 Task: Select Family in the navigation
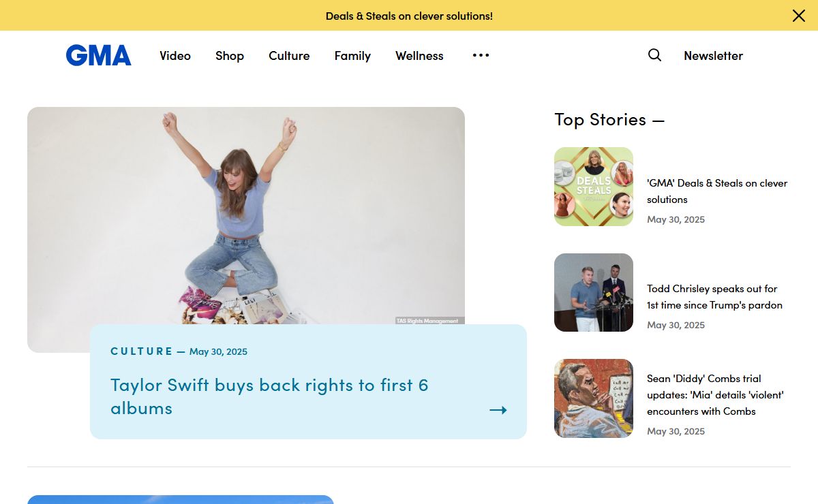(x=352, y=56)
